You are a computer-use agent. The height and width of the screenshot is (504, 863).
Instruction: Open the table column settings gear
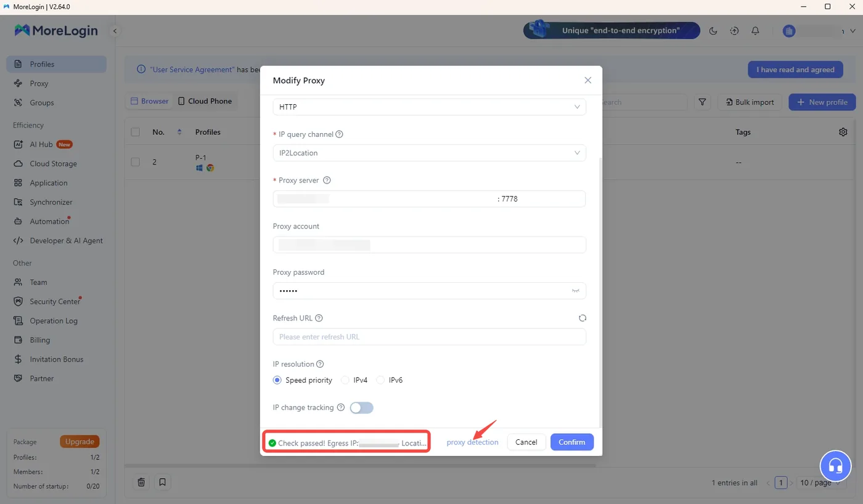[843, 132]
